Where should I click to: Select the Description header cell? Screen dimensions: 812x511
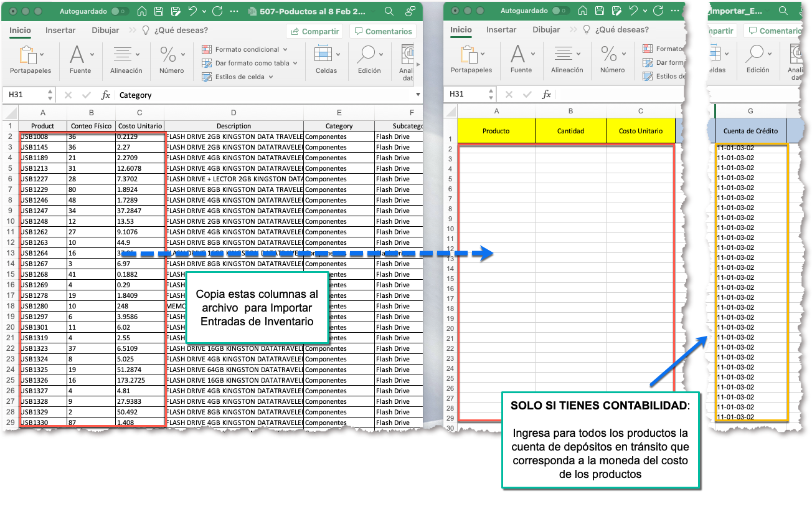[x=234, y=126]
